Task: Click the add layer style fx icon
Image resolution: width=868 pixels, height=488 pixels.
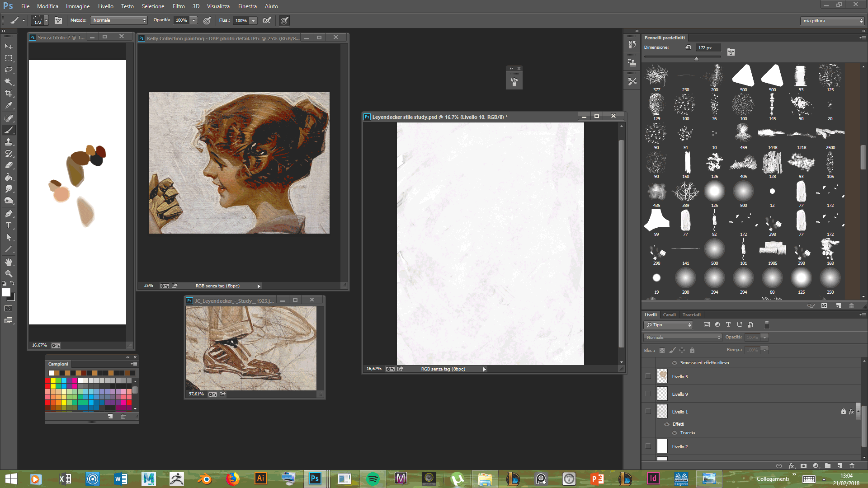Action: 792,465
